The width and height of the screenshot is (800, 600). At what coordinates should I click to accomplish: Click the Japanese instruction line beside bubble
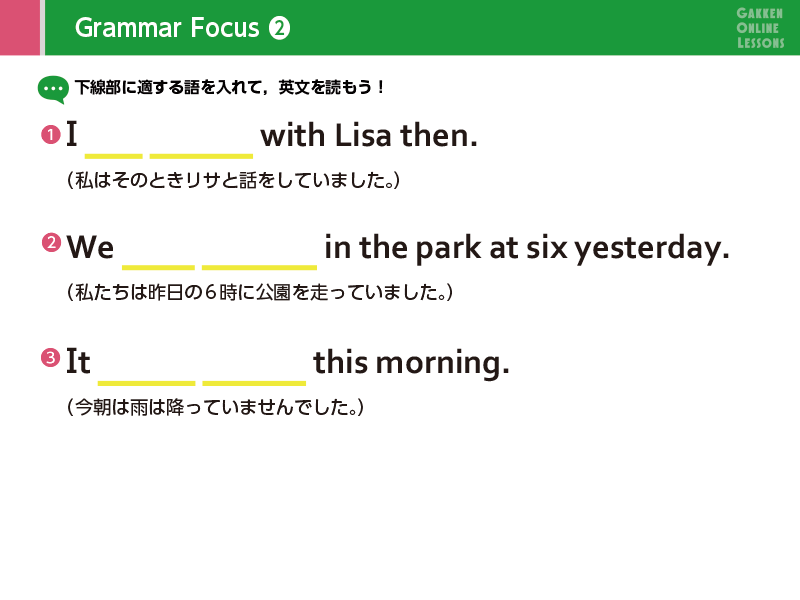230,87
